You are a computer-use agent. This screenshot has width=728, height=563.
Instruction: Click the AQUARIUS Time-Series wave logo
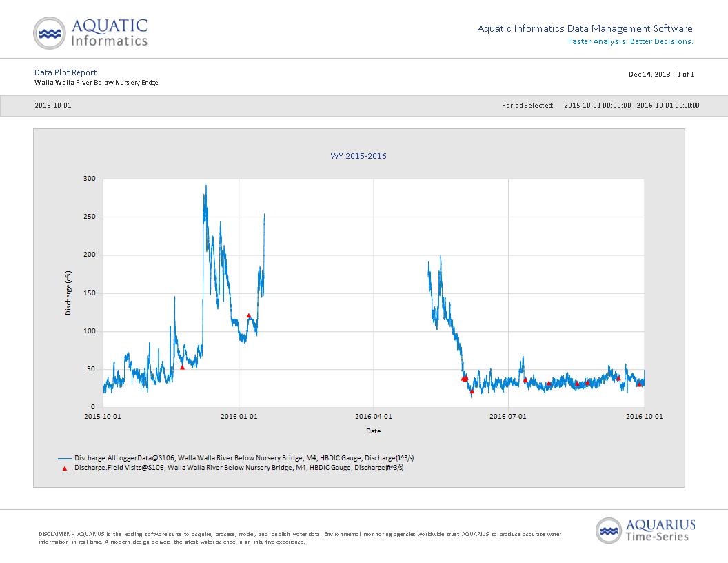pyautogui.click(x=609, y=531)
